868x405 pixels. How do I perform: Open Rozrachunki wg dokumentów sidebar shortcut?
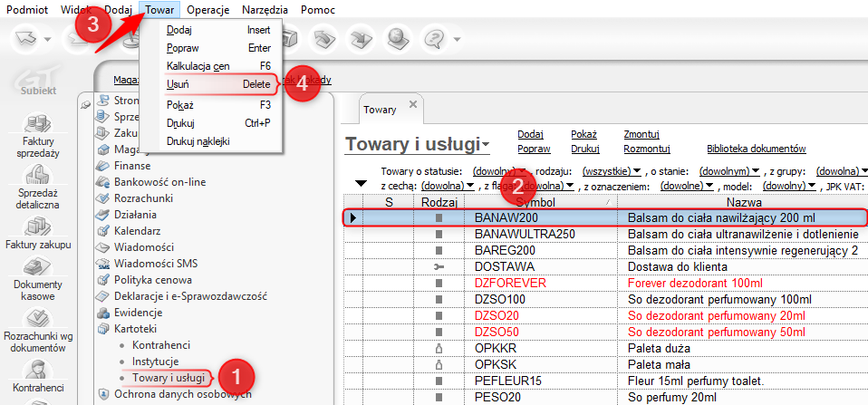pyautogui.click(x=38, y=318)
